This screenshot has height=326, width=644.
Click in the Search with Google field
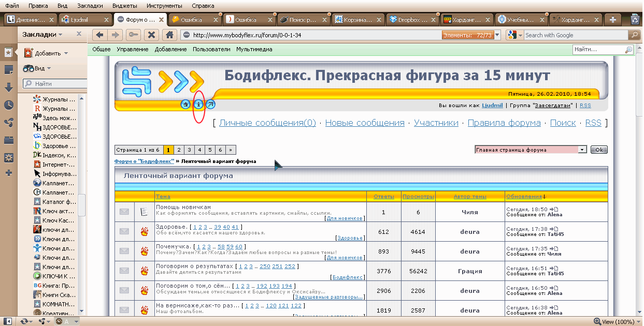tap(576, 35)
